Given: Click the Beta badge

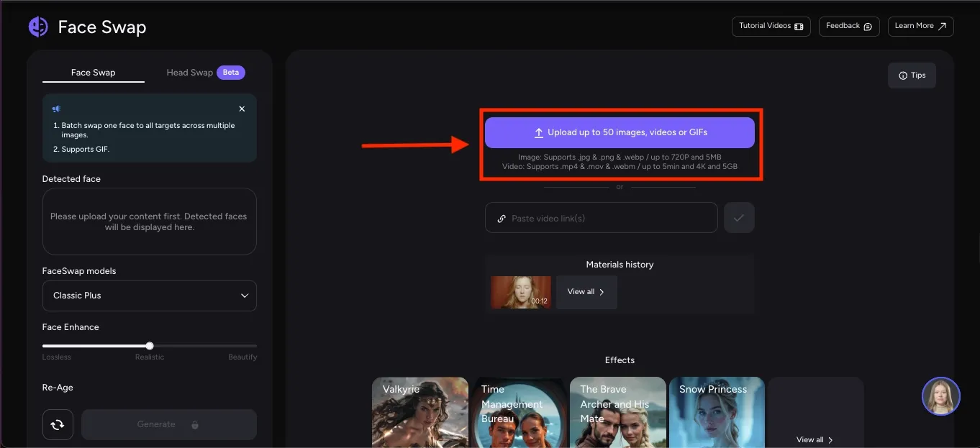Looking at the screenshot, I should coord(231,73).
